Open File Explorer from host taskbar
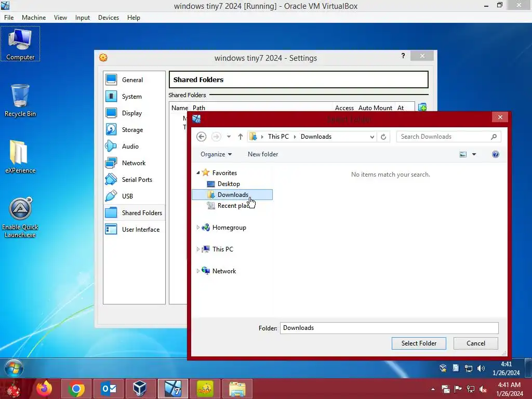The width and height of the screenshot is (532, 399). pyautogui.click(x=237, y=389)
